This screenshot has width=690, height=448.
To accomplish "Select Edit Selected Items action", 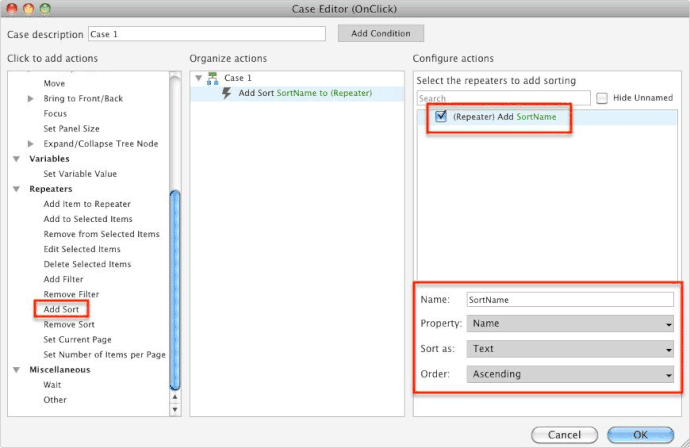I will point(82,249).
